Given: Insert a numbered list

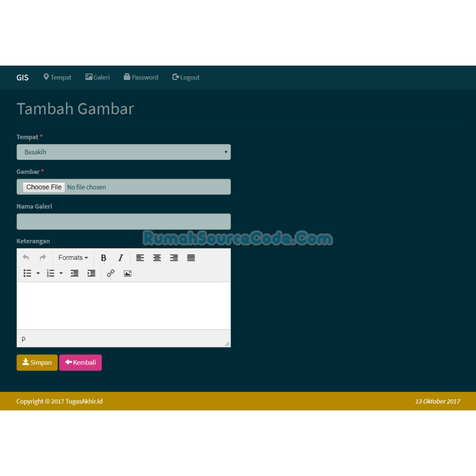Looking at the screenshot, I should pos(50,273).
